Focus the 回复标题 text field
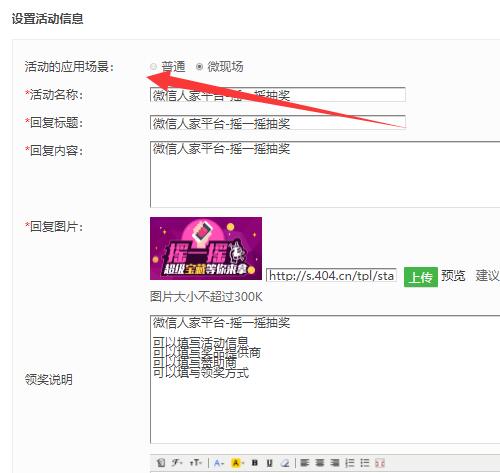500x473 pixels. pyautogui.click(x=278, y=122)
